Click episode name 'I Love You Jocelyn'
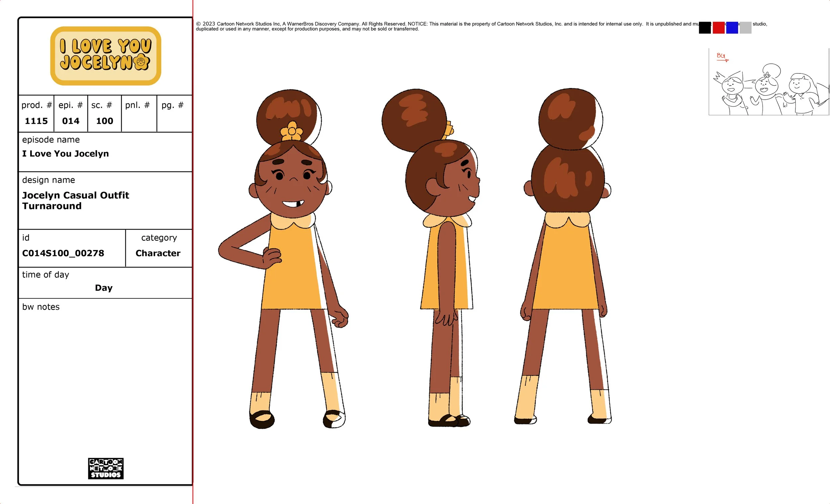This screenshot has width=830, height=504. point(65,154)
